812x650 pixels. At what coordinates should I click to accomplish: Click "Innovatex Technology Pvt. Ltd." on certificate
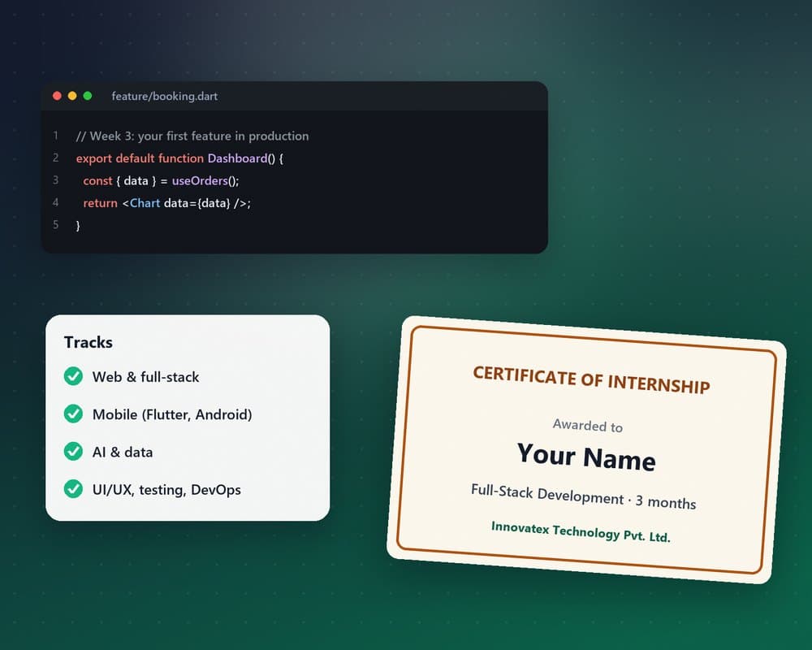581,532
